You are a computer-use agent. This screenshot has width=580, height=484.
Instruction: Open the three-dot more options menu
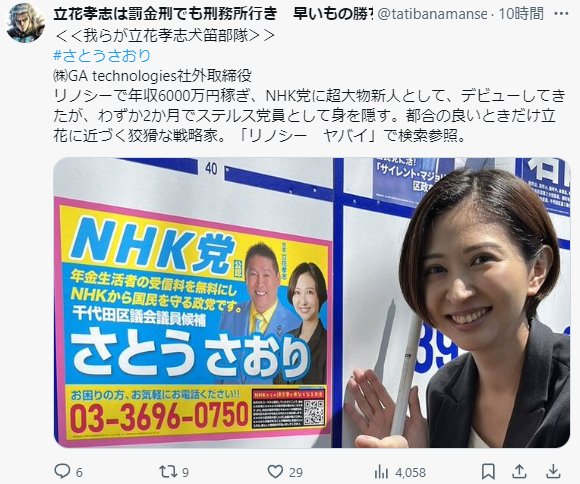[563, 14]
